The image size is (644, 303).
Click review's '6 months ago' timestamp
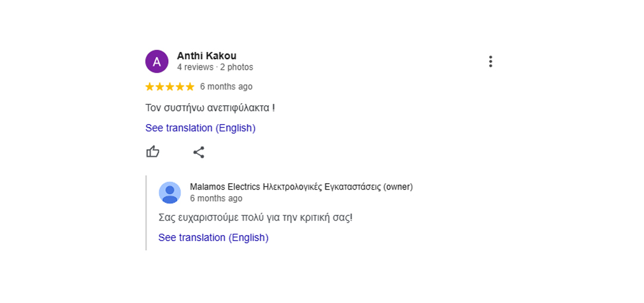pyautogui.click(x=227, y=86)
